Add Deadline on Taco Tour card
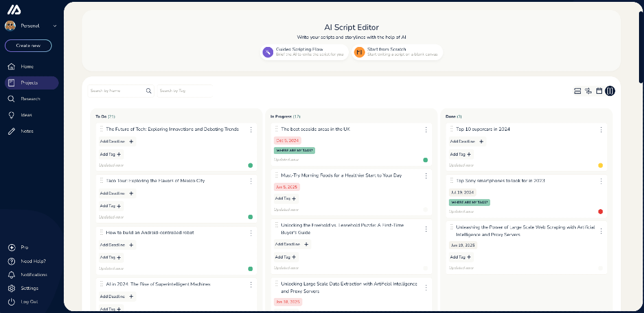644x313 pixels. pyautogui.click(x=117, y=193)
